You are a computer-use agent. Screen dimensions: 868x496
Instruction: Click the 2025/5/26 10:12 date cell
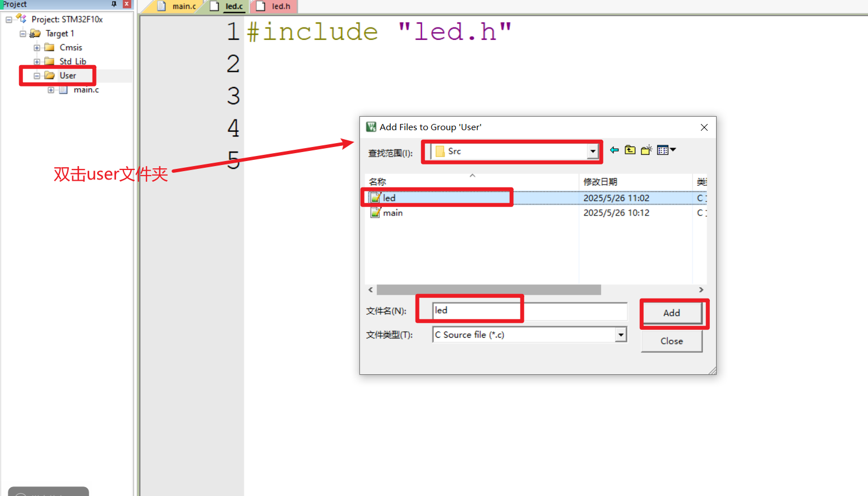[x=616, y=213]
